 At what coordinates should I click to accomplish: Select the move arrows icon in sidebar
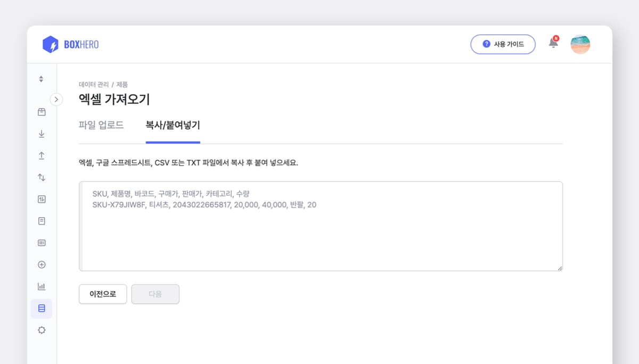point(42,177)
